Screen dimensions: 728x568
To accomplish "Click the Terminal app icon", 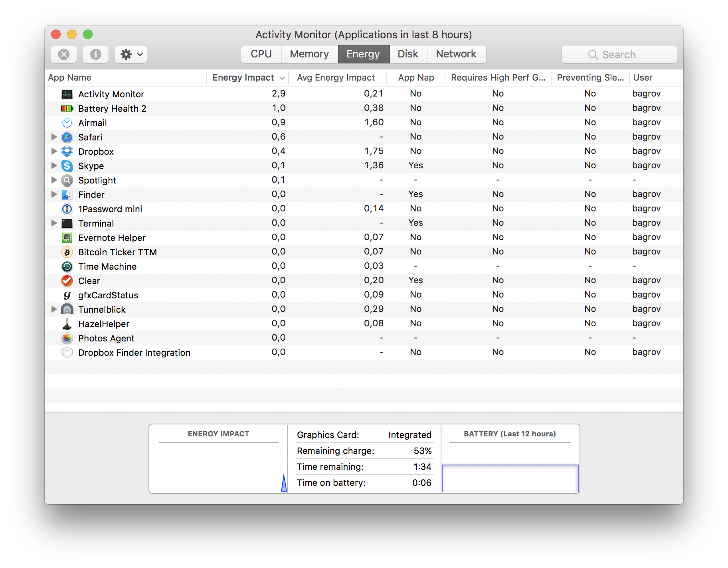I will click(67, 223).
